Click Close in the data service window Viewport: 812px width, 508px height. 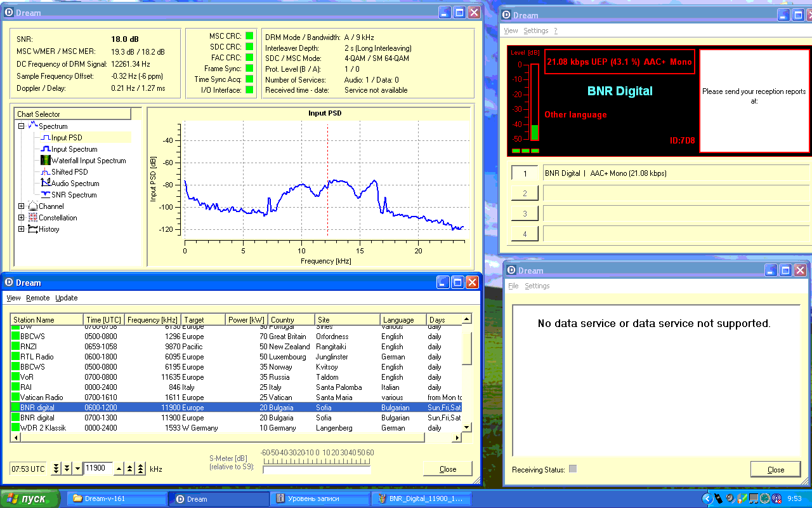click(775, 469)
